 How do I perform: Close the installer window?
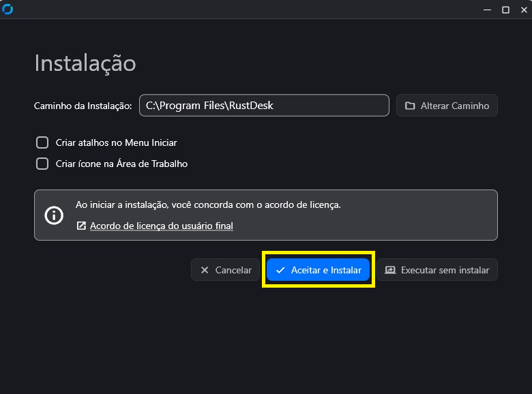tap(524, 10)
